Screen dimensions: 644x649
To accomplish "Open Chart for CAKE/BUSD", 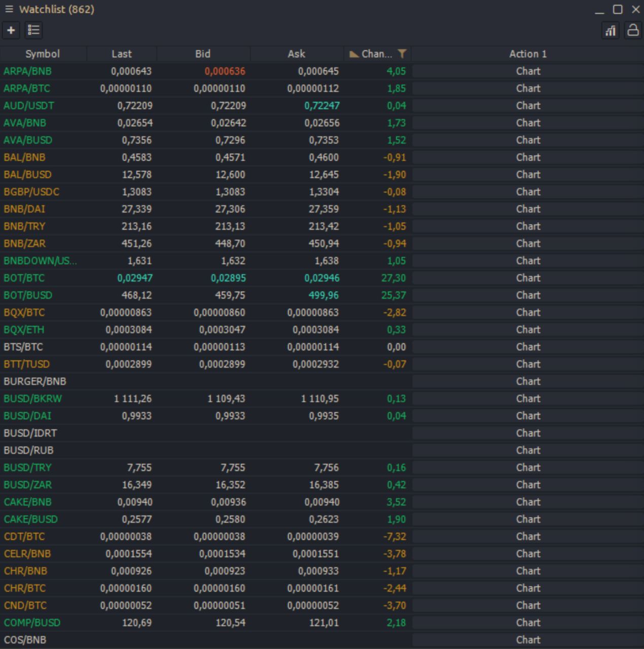I will point(528,519).
